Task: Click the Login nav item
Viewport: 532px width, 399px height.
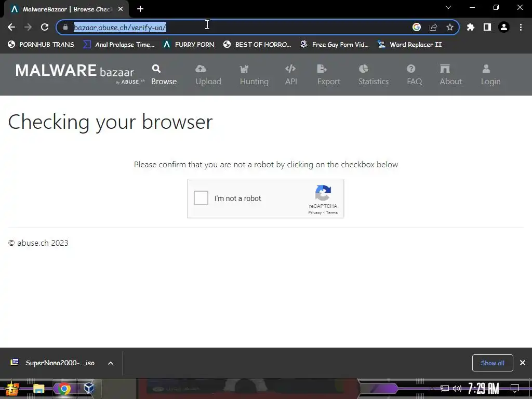Action: (490, 75)
